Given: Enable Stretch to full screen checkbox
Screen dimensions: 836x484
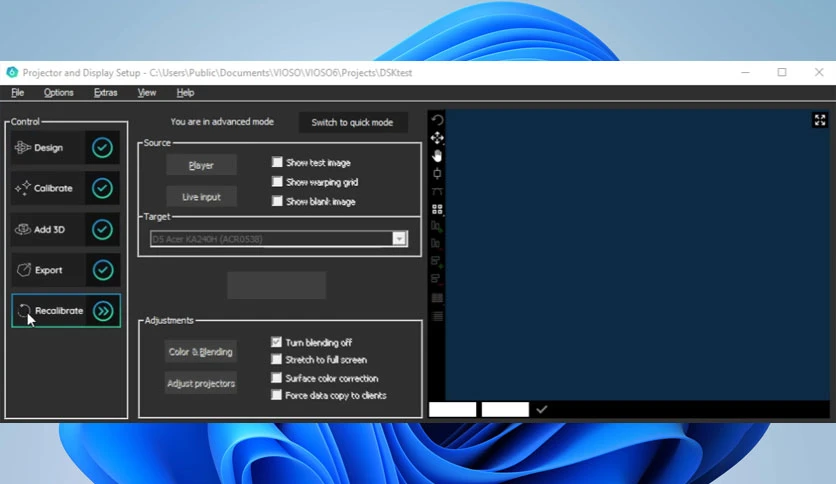Looking at the screenshot, I should 276,359.
